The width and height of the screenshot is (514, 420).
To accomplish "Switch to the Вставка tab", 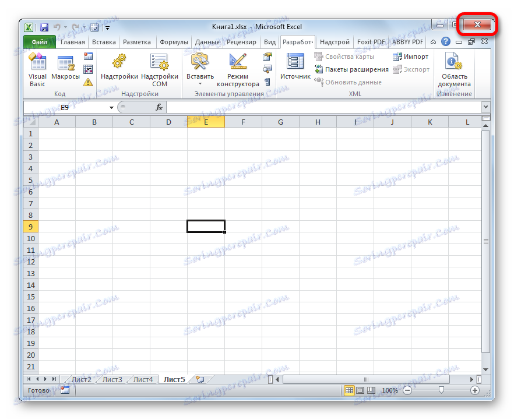I will click(104, 42).
